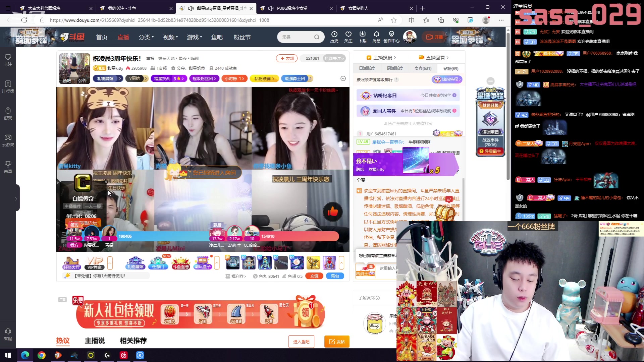644x362 pixels.
Task: Click the browser address bar URL
Action: pyautogui.click(x=159, y=20)
